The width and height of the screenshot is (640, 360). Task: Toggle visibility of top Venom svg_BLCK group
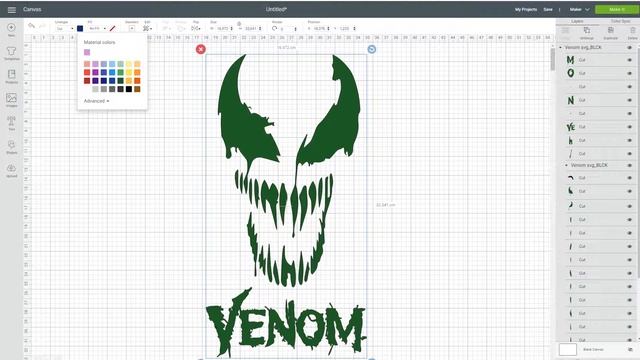tap(629, 47)
